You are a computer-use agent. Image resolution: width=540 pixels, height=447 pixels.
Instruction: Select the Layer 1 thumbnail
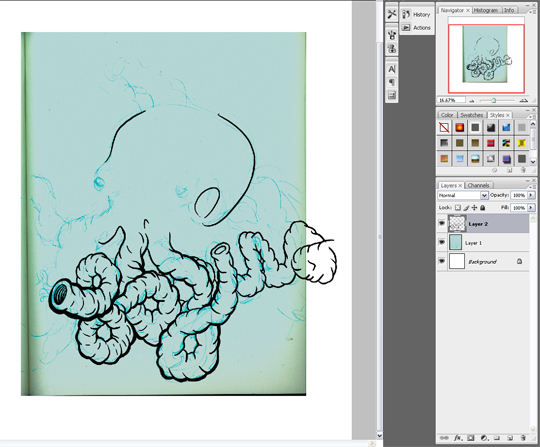(x=455, y=242)
